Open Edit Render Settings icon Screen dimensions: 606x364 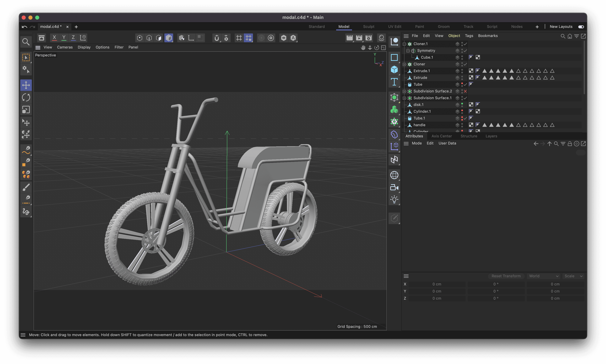[368, 38]
